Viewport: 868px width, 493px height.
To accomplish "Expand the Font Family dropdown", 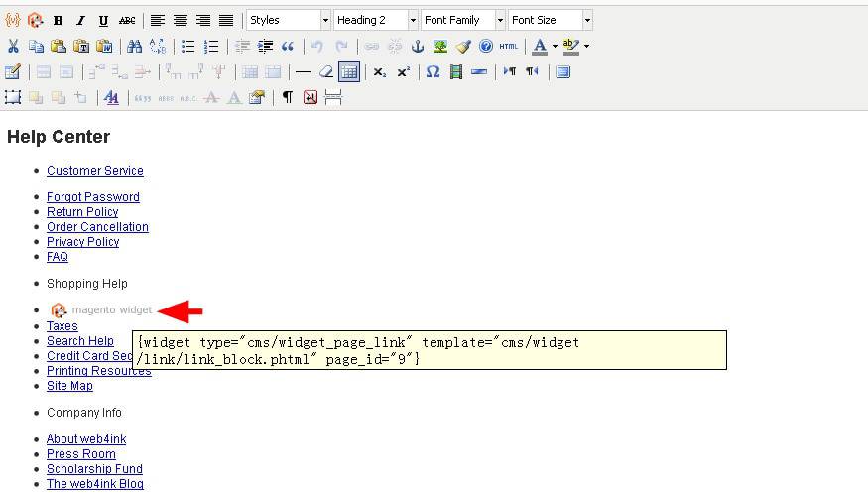I will (x=462, y=20).
